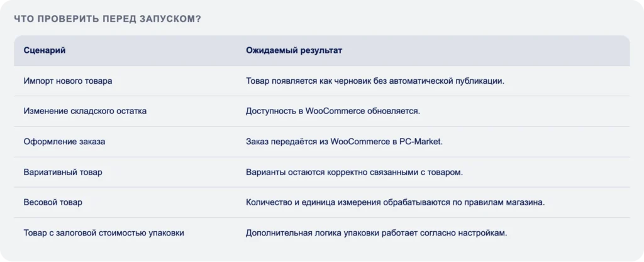Click the result mentioning PC-Market
The image size is (644, 262).
pyautogui.click(x=344, y=142)
